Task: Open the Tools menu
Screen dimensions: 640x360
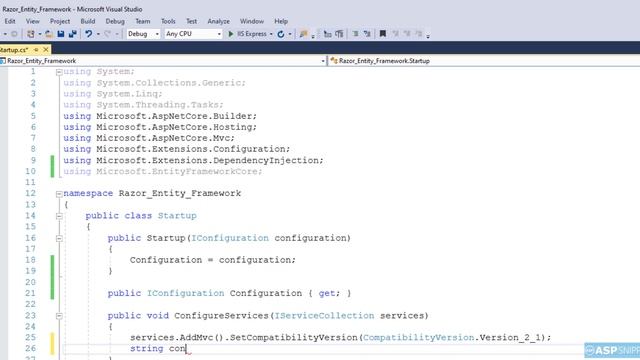Action: [x=168, y=21]
